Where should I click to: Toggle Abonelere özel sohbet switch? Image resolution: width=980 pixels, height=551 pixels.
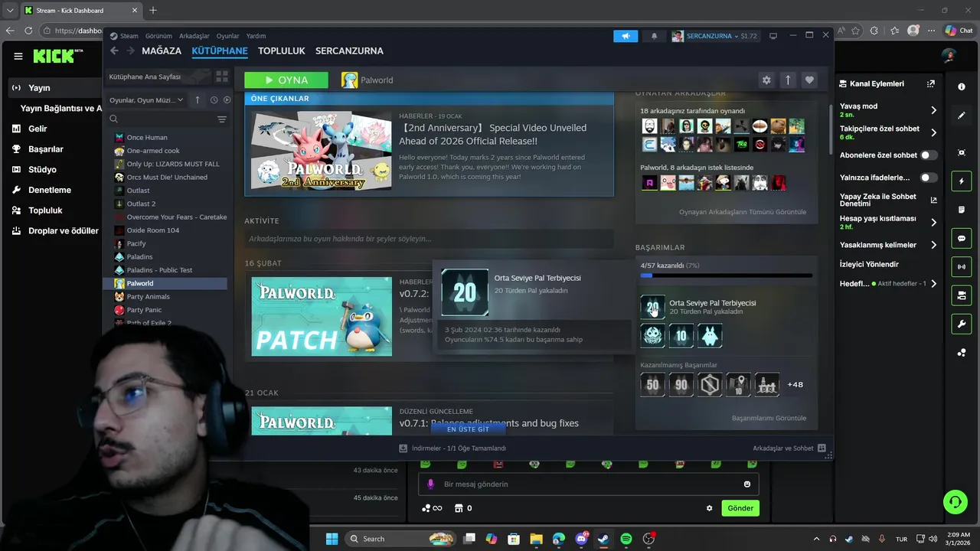(x=929, y=155)
